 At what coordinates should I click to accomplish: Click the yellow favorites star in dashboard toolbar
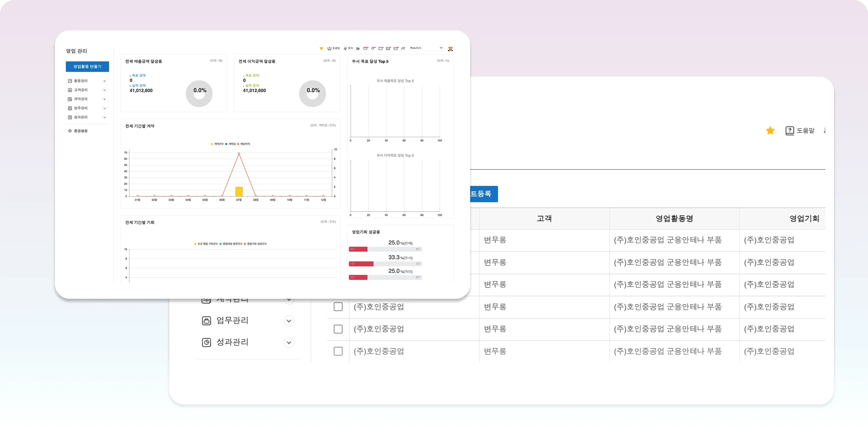point(321,48)
